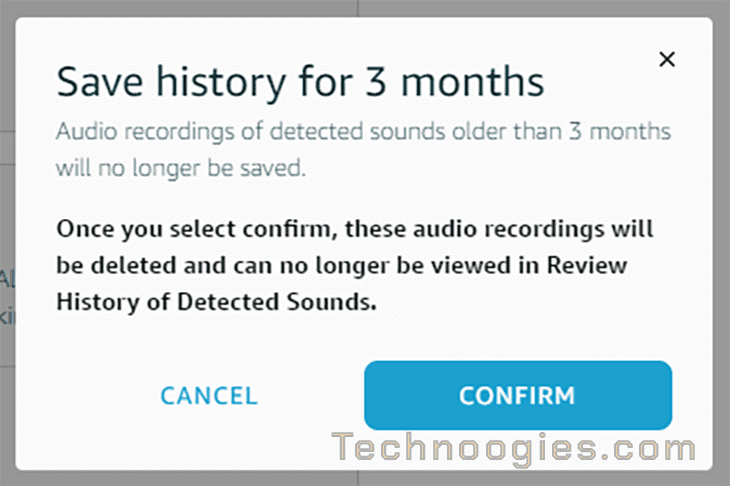The height and width of the screenshot is (486, 730).
Task: Click the 'will no longer be saved.' line
Action: [181, 168]
